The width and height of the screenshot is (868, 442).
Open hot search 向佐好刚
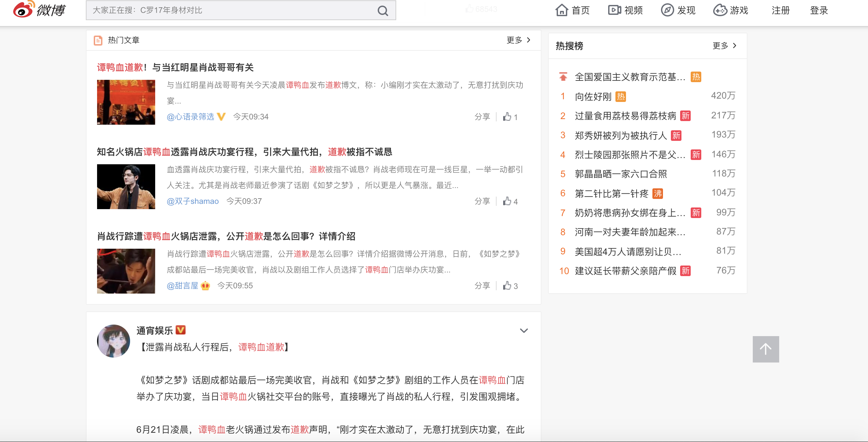(593, 97)
